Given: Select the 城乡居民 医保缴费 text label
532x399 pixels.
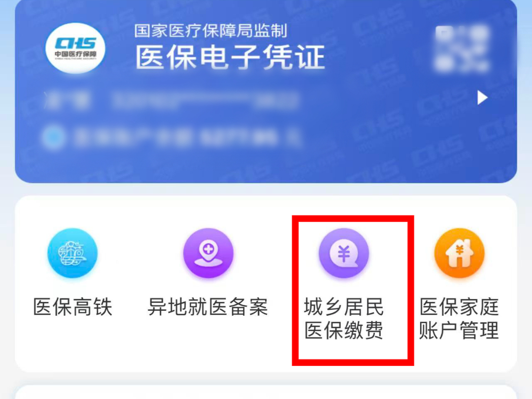Looking at the screenshot, I should (x=344, y=318).
